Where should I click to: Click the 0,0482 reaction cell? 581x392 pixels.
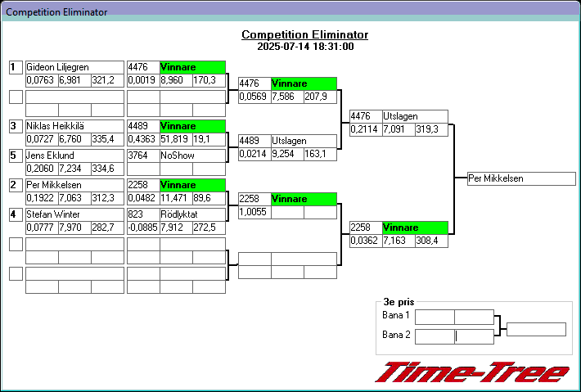point(143,198)
